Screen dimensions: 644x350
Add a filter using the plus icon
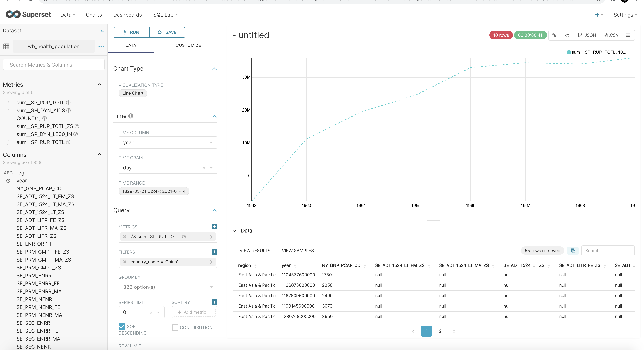point(214,252)
